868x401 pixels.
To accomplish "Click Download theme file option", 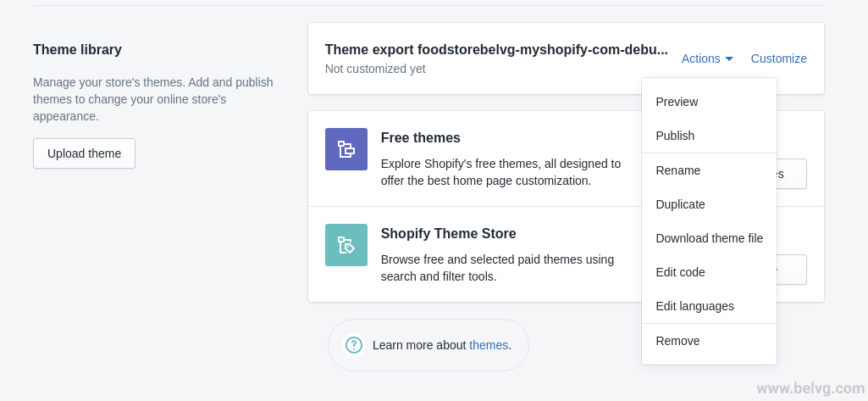I will [x=709, y=238].
